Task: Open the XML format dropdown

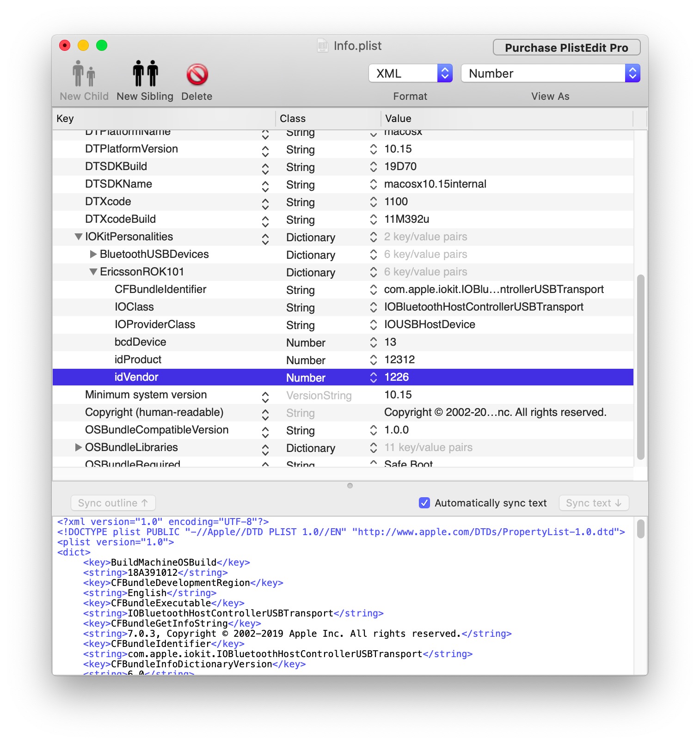Action: 410,73
